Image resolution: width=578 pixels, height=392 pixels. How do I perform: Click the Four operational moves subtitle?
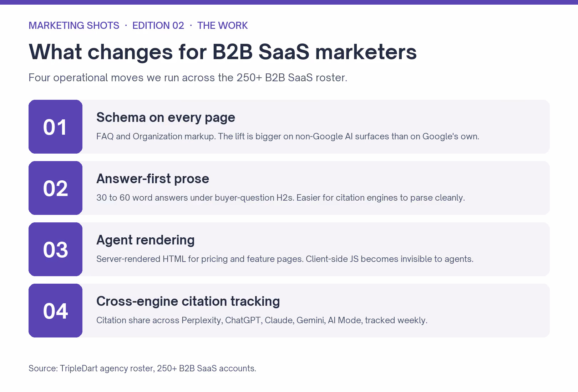188,78
